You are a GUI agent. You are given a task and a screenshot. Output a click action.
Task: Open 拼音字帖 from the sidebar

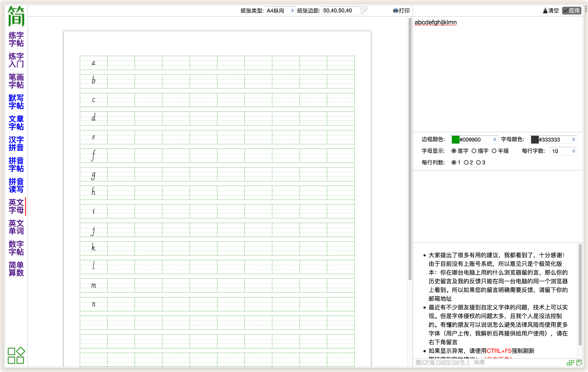point(16,165)
